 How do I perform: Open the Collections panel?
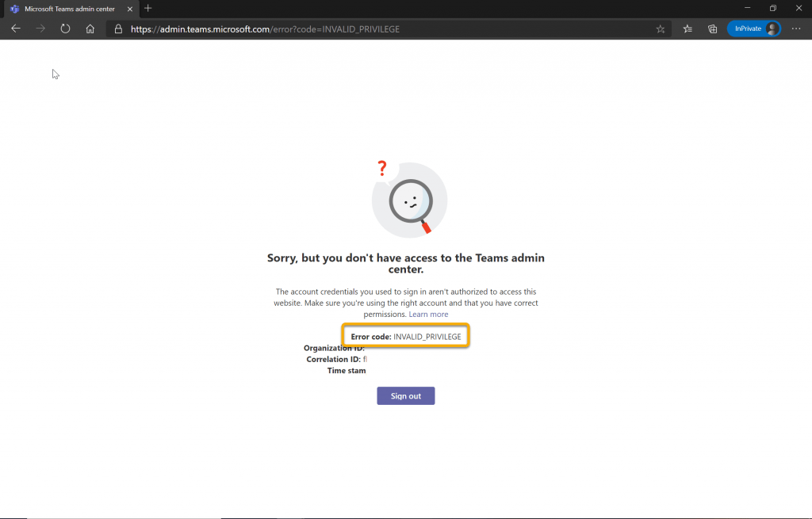coord(713,29)
